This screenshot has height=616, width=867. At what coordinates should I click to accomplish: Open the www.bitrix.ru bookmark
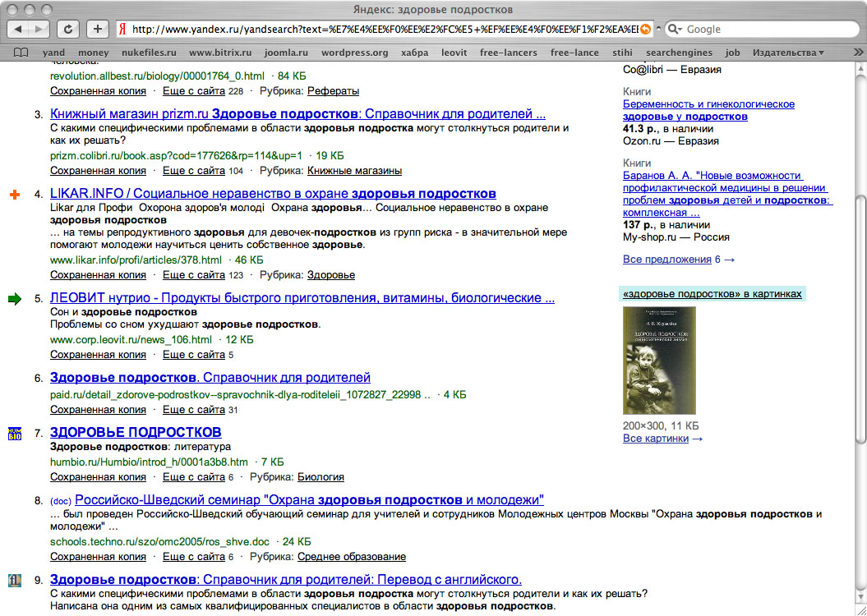220,53
